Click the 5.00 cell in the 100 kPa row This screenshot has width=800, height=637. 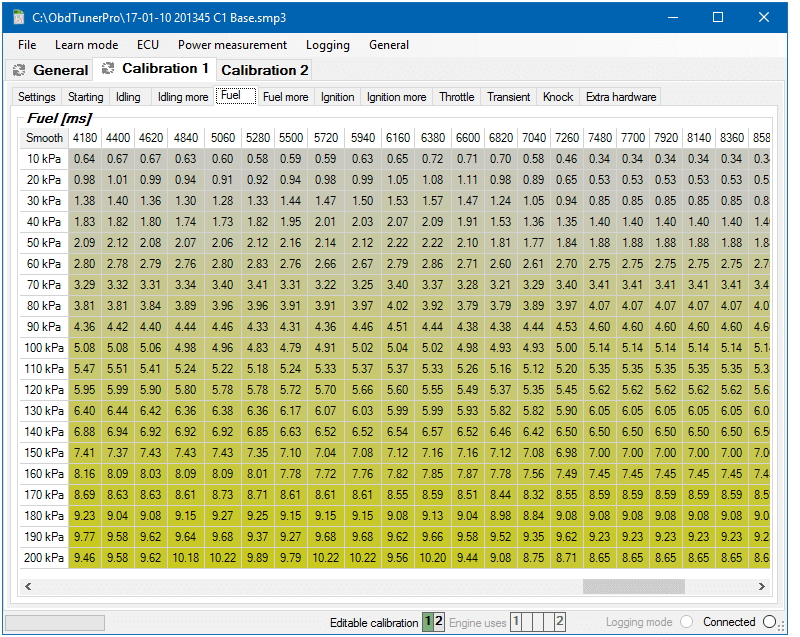567,347
